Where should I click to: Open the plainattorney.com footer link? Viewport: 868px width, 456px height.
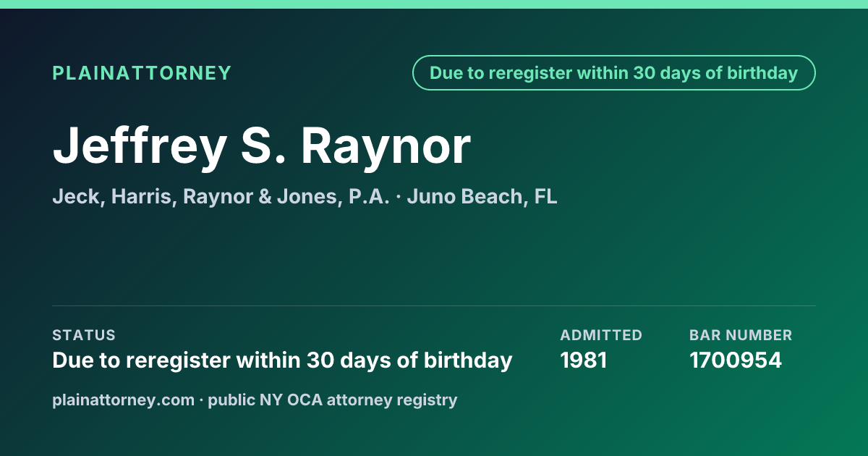coord(124,400)
